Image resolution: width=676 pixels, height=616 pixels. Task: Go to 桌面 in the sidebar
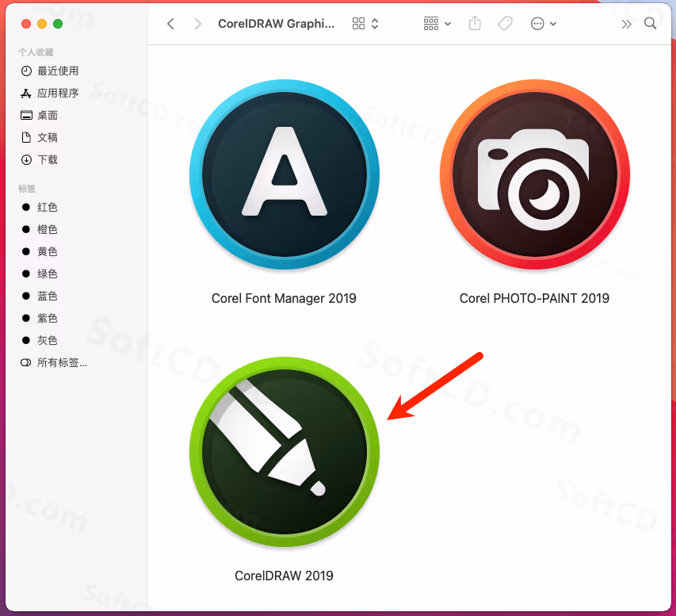[40, 115]
